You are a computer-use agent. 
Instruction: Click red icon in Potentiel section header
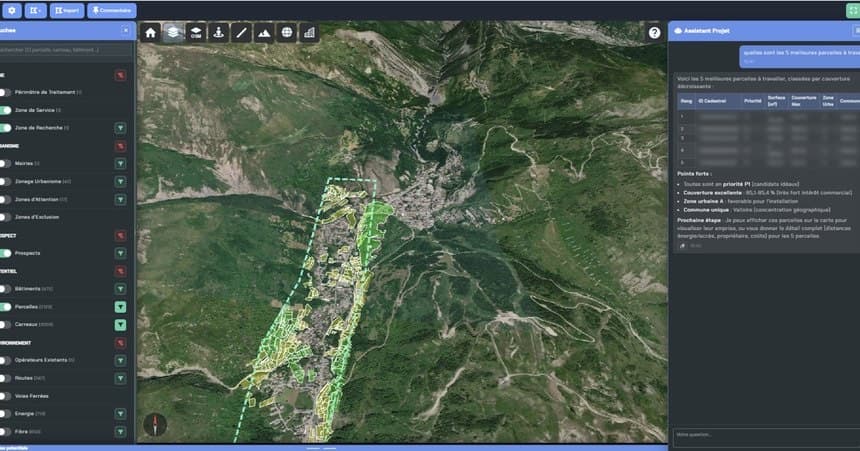point(120,271)
